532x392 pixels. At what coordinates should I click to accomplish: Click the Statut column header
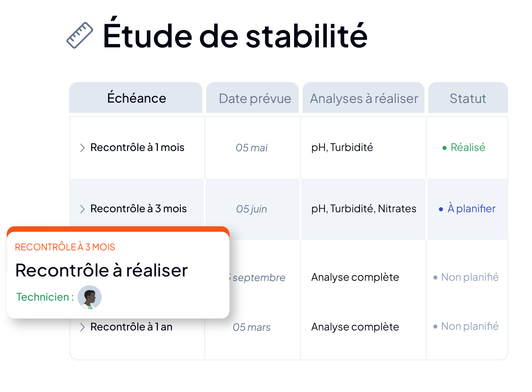click(x=468, y=98)
